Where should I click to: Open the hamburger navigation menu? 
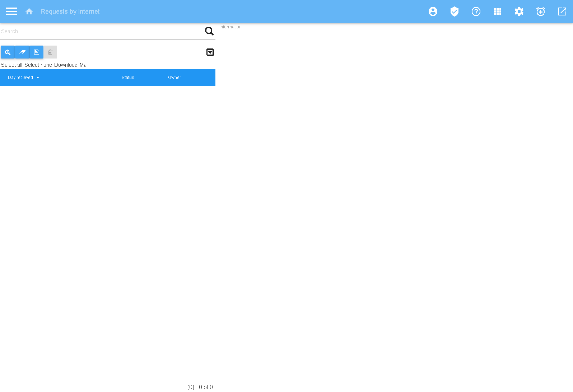point(11,11)
